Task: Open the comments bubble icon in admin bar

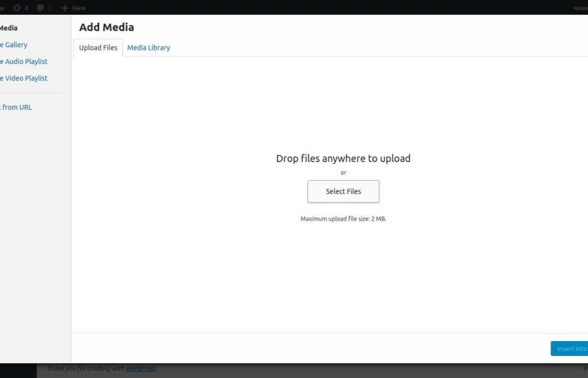Action: click(40, 8)
